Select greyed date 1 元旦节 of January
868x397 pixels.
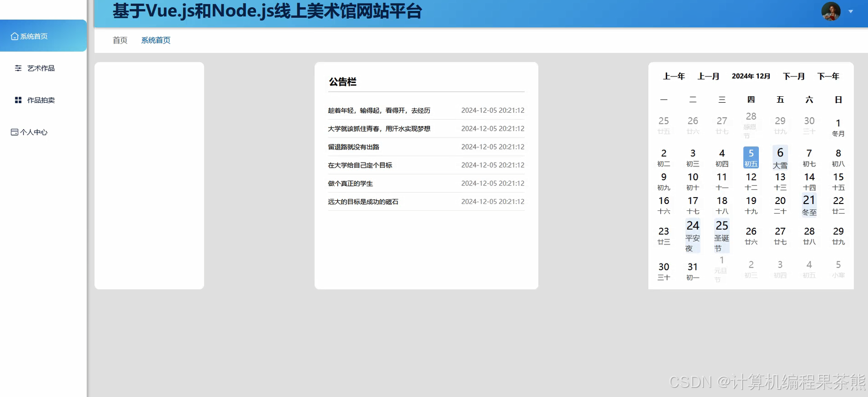pos(721,269)
